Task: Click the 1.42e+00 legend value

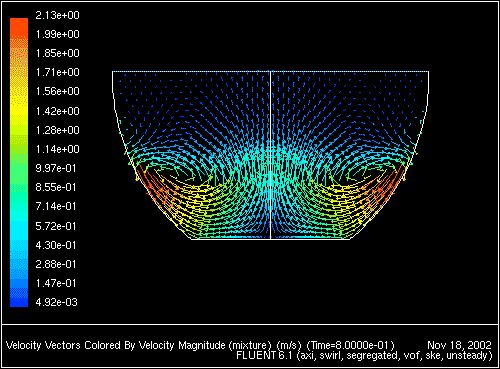Action: pyautogui.click(x=57, y=111)
